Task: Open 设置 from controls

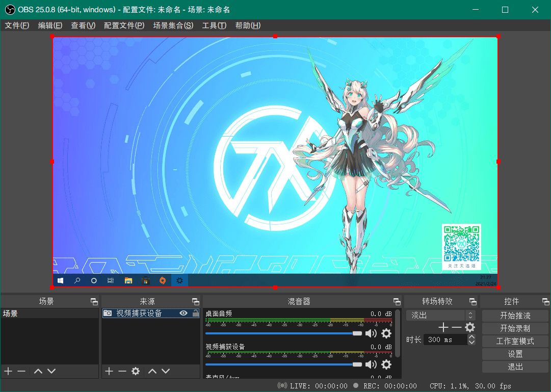Action: click(515, 354)
